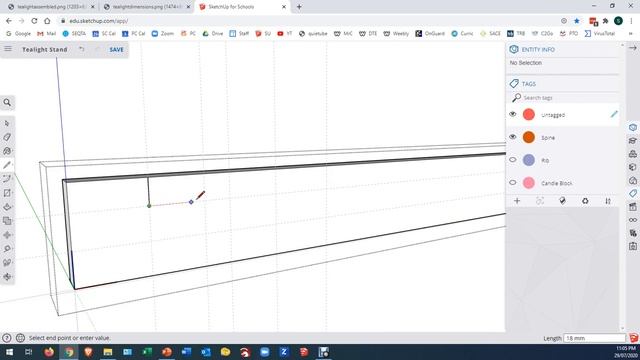Open File Explorer from taskbar
The width and height of the screenshot is (640, 360).
108,352
